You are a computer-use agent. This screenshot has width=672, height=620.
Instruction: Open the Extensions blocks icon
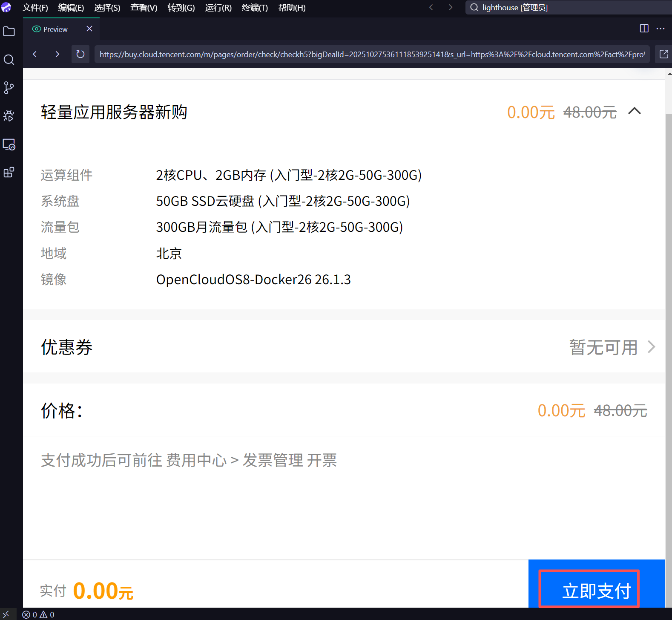tap(9, 173)
